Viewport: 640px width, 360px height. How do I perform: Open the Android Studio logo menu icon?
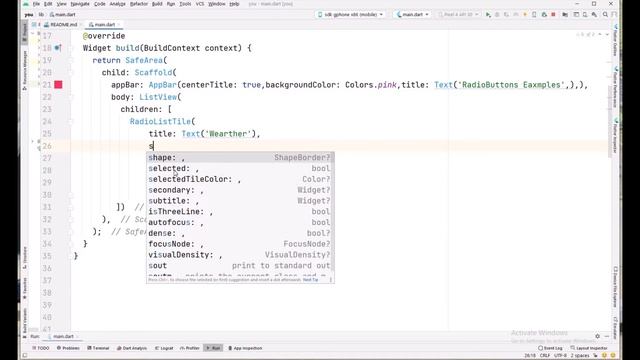click(26, 4)
